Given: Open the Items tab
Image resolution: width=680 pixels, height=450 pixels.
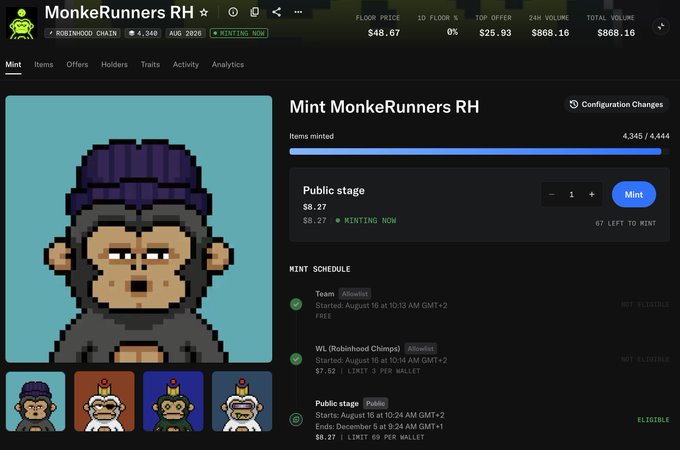Looking at the screenshot, I should point(44,65).
